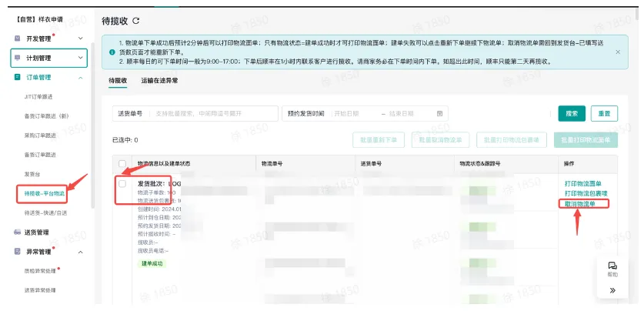Image resolution: width=644 pixels, height=321 pixels.
Task: Click the 发货批次 label in first row
Action: 152,184
